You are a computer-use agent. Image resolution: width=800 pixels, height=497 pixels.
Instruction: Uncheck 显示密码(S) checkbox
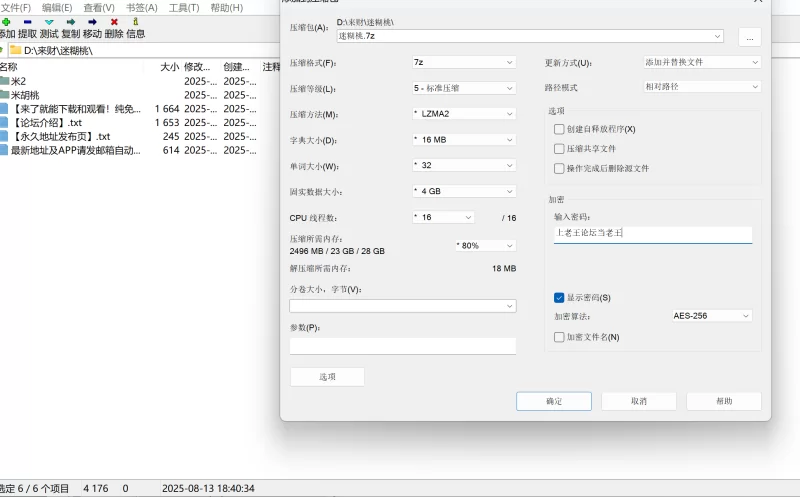559,297
